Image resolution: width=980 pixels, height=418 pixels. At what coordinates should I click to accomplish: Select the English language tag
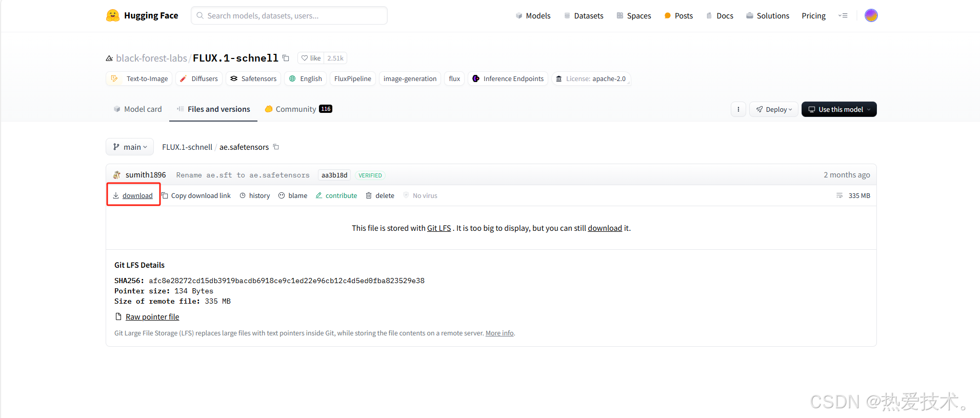[x=306, y=78]
